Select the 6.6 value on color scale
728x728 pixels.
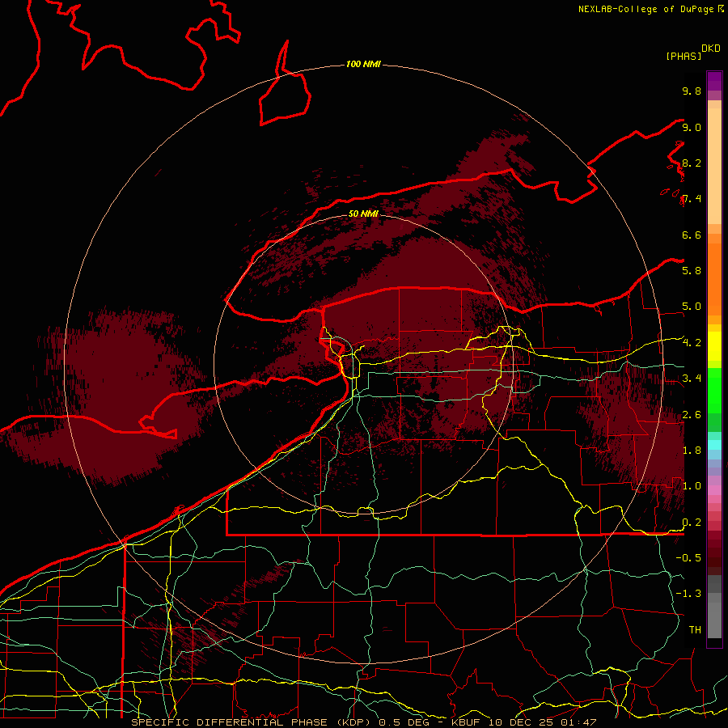pos(692,235)
